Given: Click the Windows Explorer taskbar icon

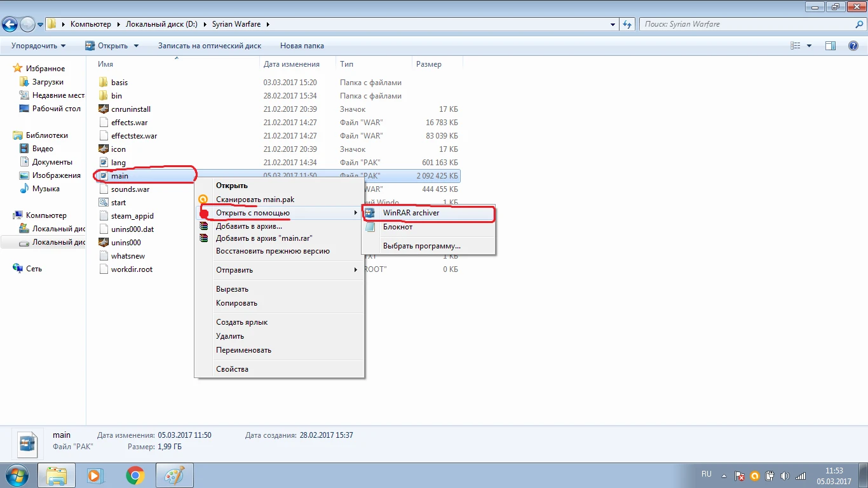Looking at the screenshot, I should (57, 475).
